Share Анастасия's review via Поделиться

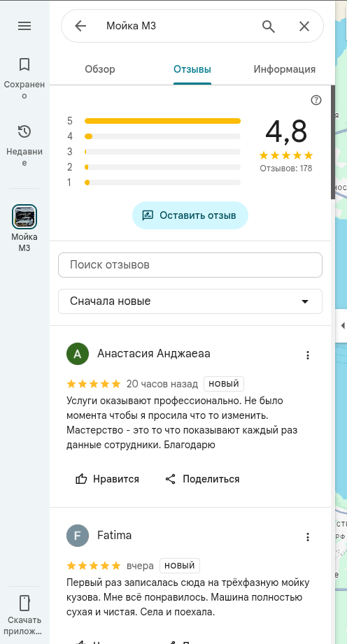[202, 479]
